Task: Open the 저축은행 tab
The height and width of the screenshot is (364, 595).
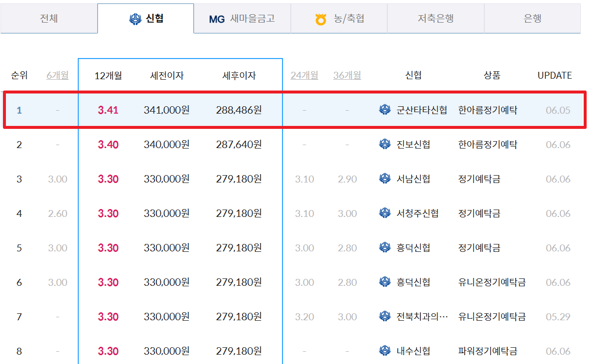Action: point(436,19)
